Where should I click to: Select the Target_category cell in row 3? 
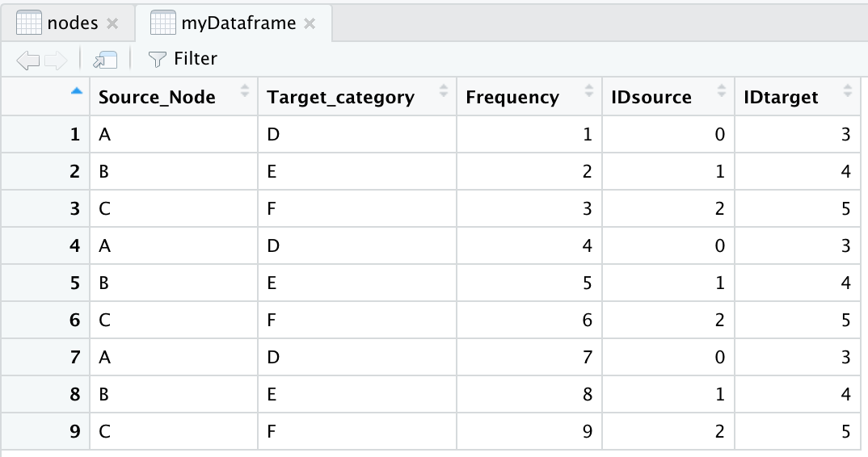[x=356, y=209]
